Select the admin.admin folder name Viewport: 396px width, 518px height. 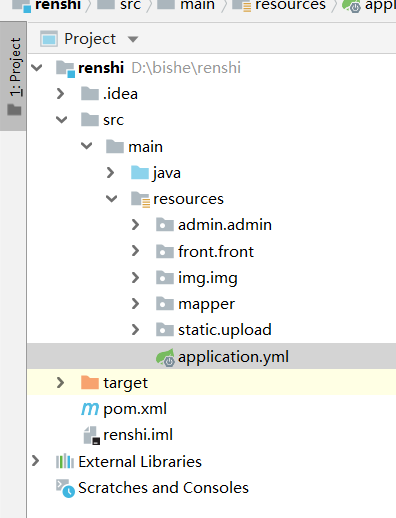pos(225,225)
